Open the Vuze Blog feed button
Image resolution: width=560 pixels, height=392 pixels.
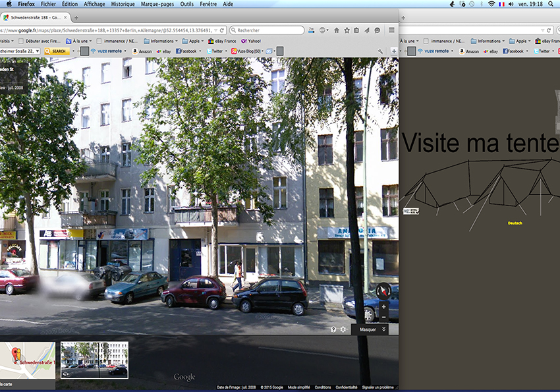(x=247, y=51)
